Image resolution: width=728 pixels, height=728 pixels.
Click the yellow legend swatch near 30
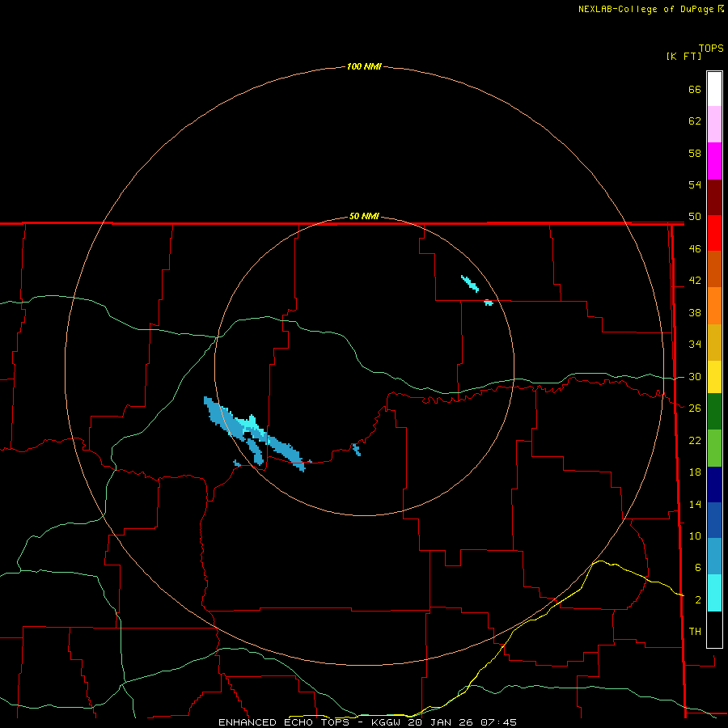(x=714, y=377)
